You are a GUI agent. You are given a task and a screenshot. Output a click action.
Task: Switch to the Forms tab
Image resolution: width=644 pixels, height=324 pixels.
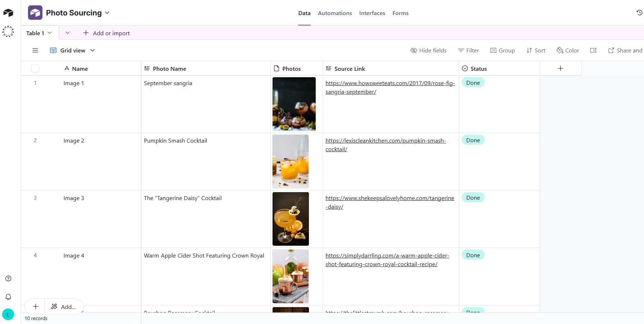click(401, 13)
